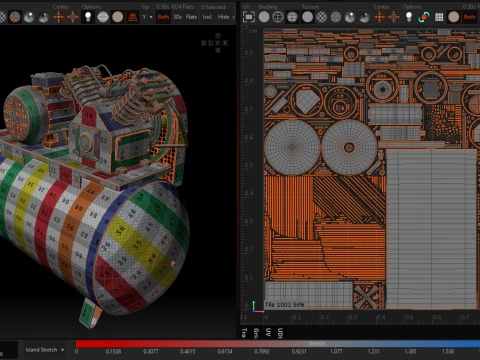The width and height of the screenshot is (480, 360).
Task: Select the checker texture sphere in 3D toolbar
Action: 2,17
